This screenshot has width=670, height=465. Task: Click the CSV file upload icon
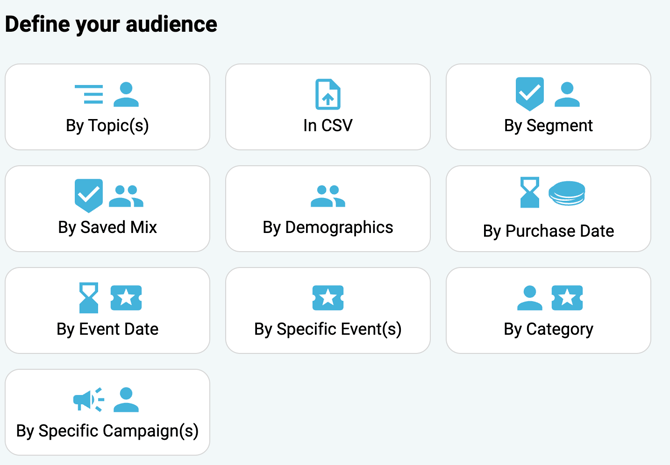[x=328, y=95]
